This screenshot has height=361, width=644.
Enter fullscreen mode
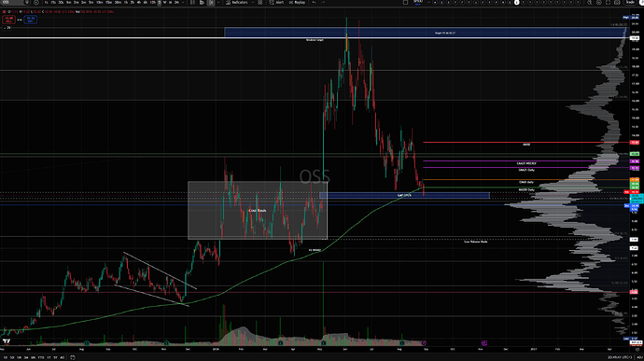click(609, 3)
